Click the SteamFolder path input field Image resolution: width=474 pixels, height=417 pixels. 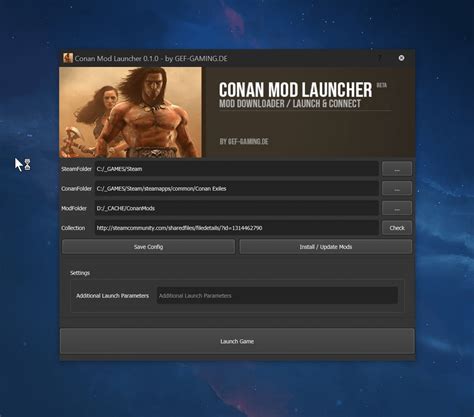coord(237,169)
